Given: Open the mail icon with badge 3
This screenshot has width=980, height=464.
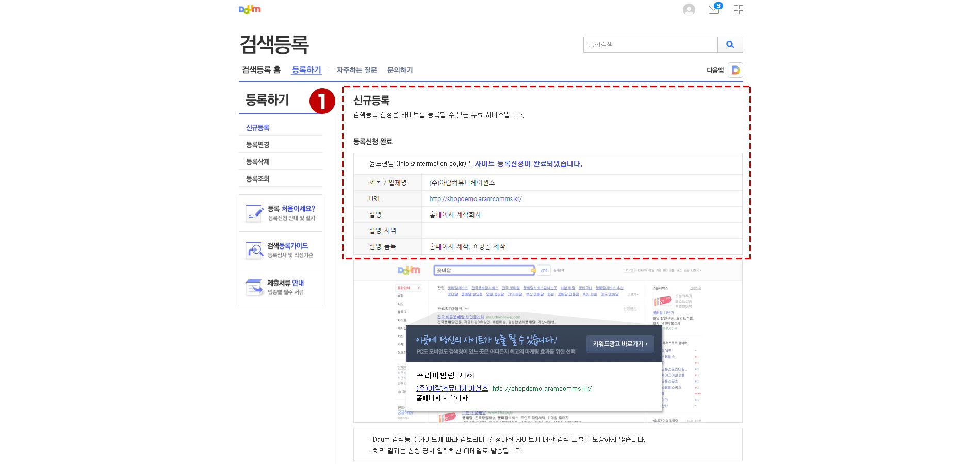Looking at the screenshot, I should [715, 9].
